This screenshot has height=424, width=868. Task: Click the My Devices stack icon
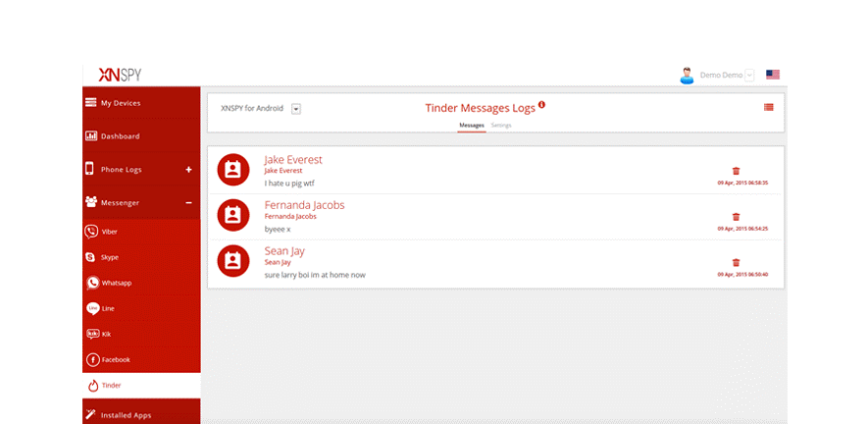[90, 102]
